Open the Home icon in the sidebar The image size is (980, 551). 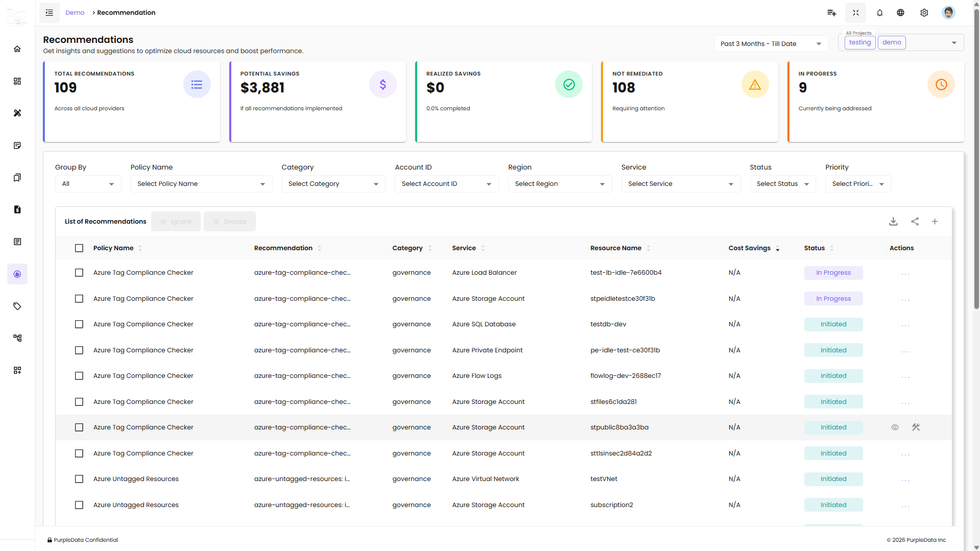17,49
